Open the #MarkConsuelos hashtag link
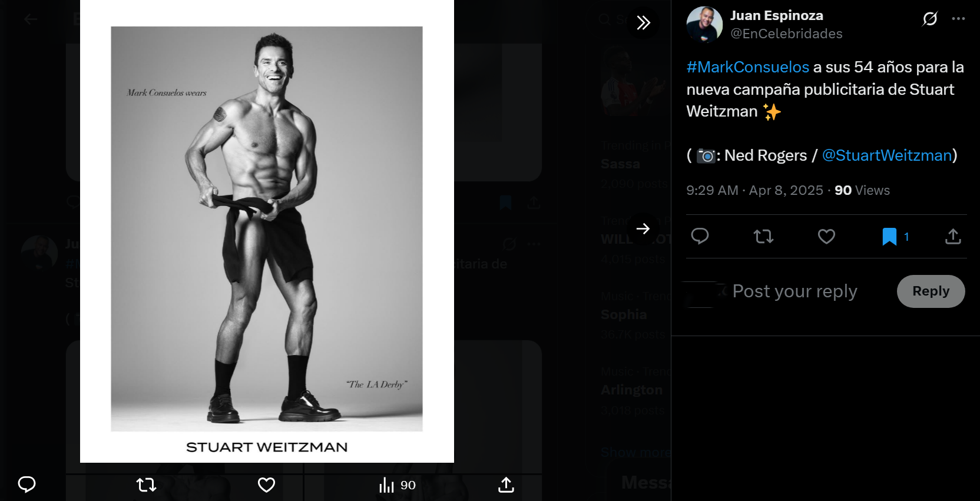The height and width of the screenshot is (501, 980). (x=747, y=67)
